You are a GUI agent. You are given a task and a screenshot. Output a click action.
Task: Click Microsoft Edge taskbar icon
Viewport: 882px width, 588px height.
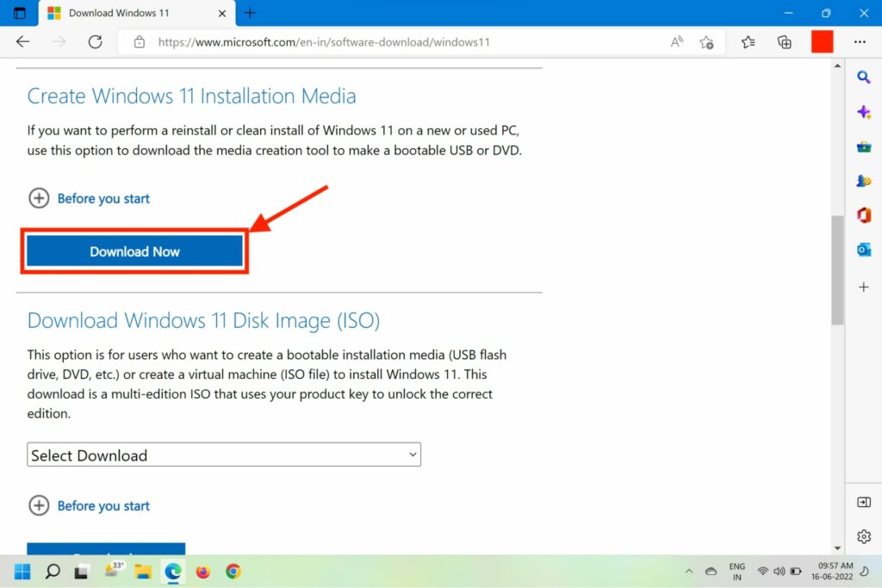173,572
